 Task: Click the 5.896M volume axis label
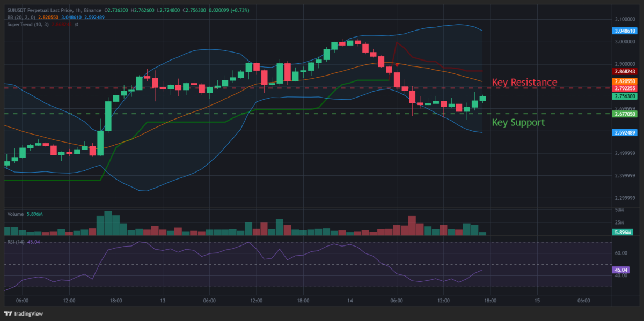click(x=623, y=233)
